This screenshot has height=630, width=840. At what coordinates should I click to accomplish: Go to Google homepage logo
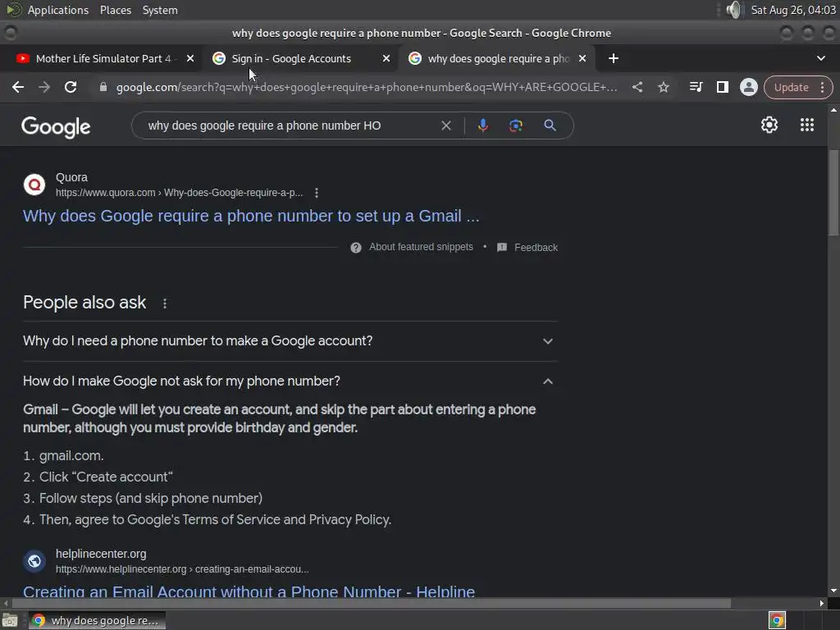[x=56, y=127]
